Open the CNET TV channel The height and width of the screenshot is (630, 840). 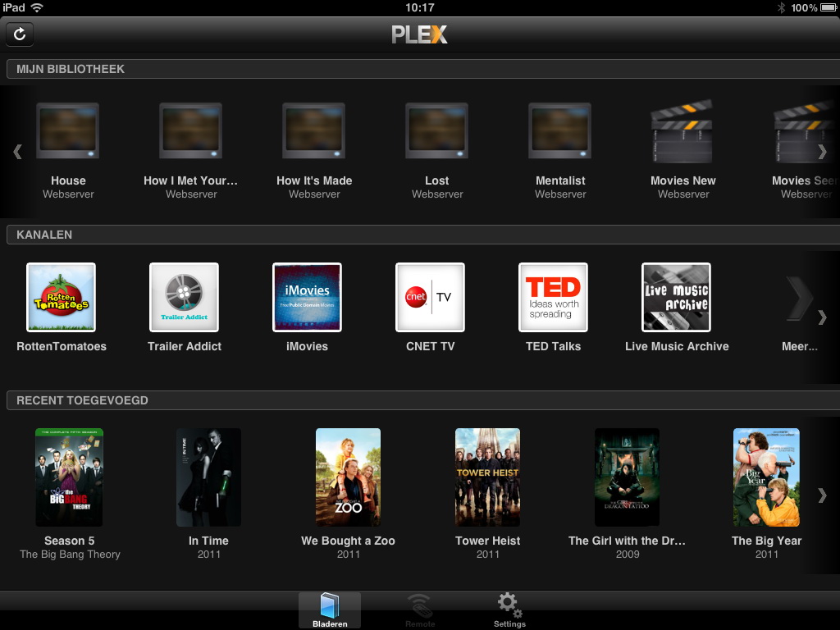point(430,297)
